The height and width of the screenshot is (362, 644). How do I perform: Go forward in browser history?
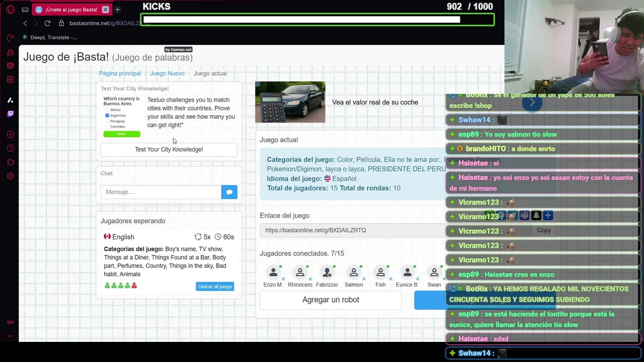pyautogui.click(x=36, y=23)
